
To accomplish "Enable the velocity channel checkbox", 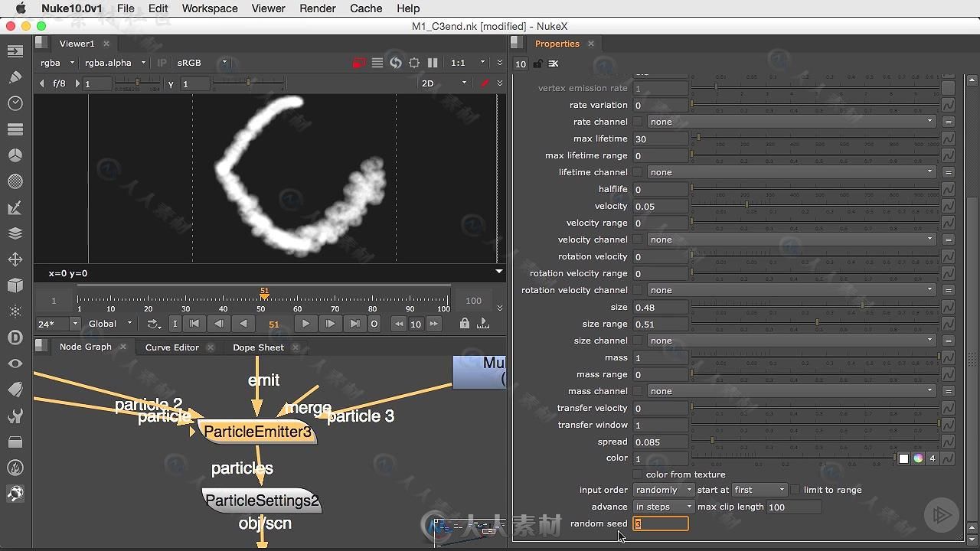I will point(637,240).
